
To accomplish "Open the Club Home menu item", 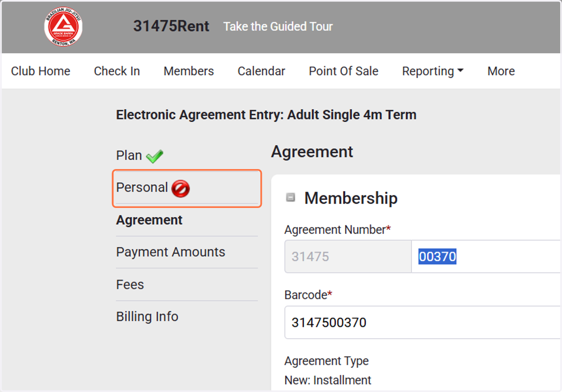I will (41, 71).
